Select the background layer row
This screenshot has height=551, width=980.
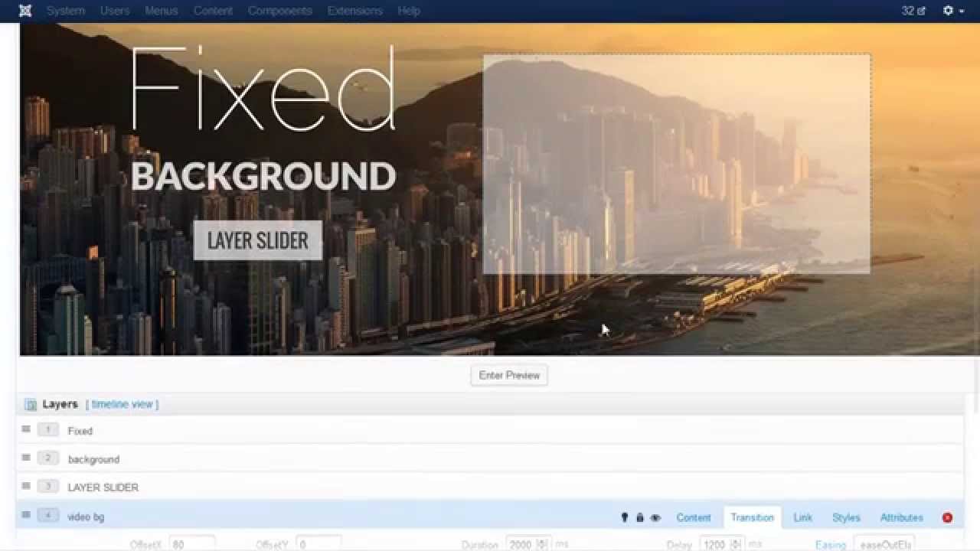point(490,458)
